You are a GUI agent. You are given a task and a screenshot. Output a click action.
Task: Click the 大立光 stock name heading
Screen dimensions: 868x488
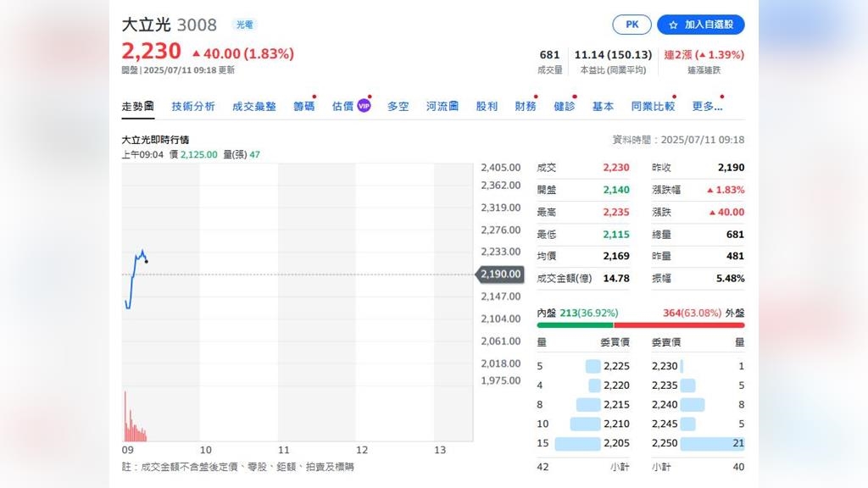click(146, 25)
